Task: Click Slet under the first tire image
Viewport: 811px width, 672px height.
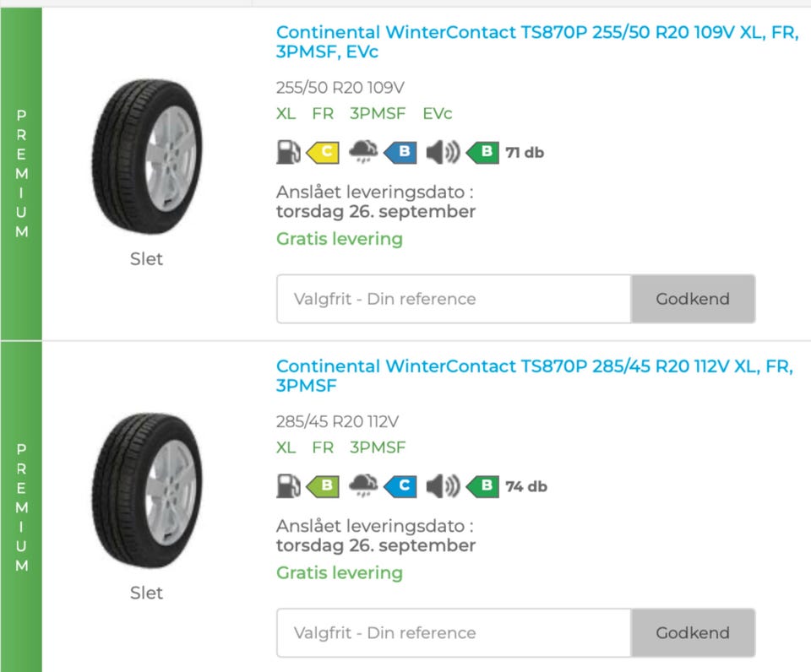Action: (146, 259)
